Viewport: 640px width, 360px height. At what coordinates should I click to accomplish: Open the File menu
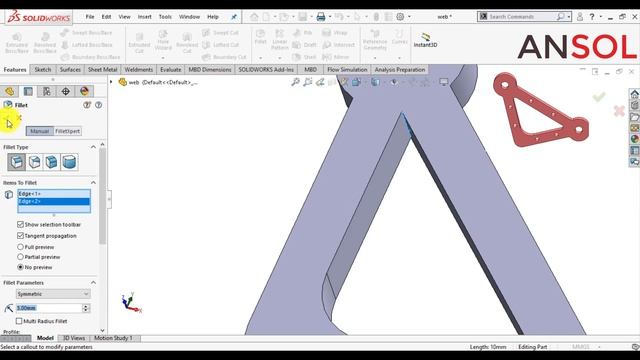[x=90, y=17]
